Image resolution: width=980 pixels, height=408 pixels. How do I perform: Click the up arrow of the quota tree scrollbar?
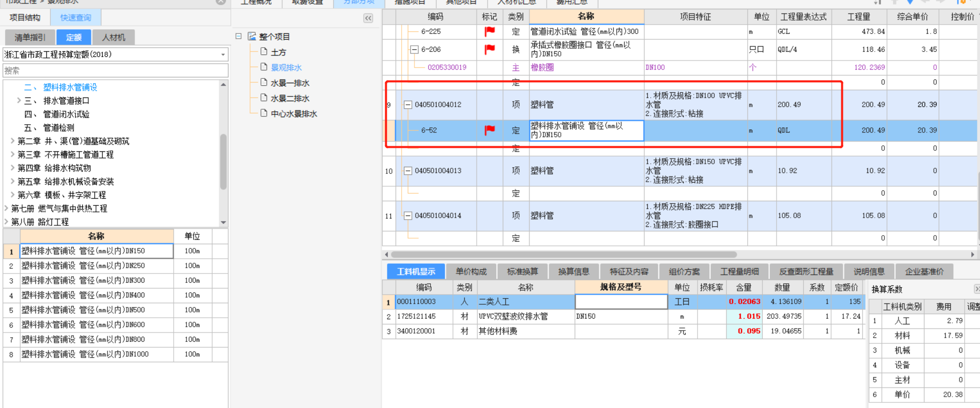click(x=223, y=85)
